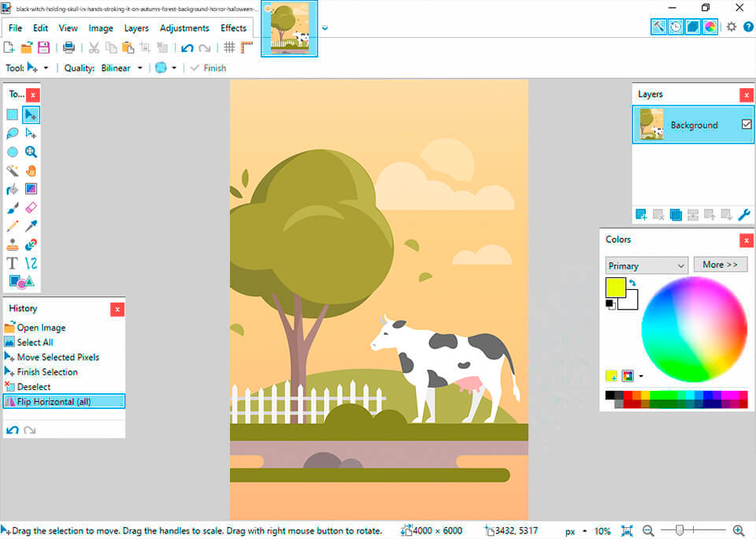Choose the Text tool
The width and height of the screenshot is (756, 539).
(x=11, y=262)
